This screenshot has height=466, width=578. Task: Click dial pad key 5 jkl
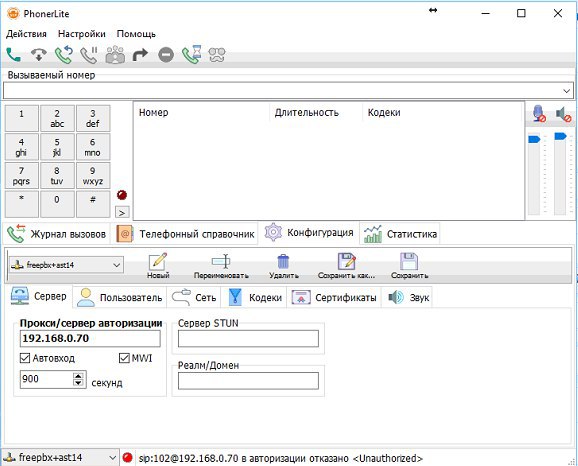[x=57, y=147]
